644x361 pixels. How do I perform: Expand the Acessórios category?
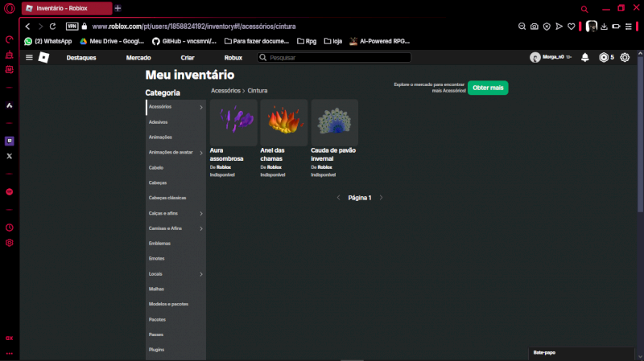pos(175,107)
